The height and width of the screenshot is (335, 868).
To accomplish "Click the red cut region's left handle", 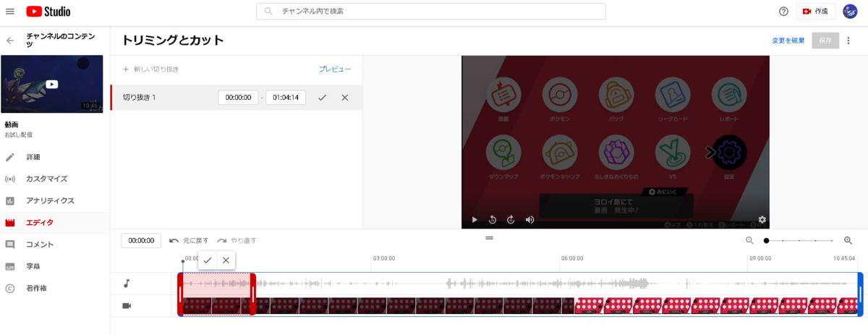I will pos(180,294).
